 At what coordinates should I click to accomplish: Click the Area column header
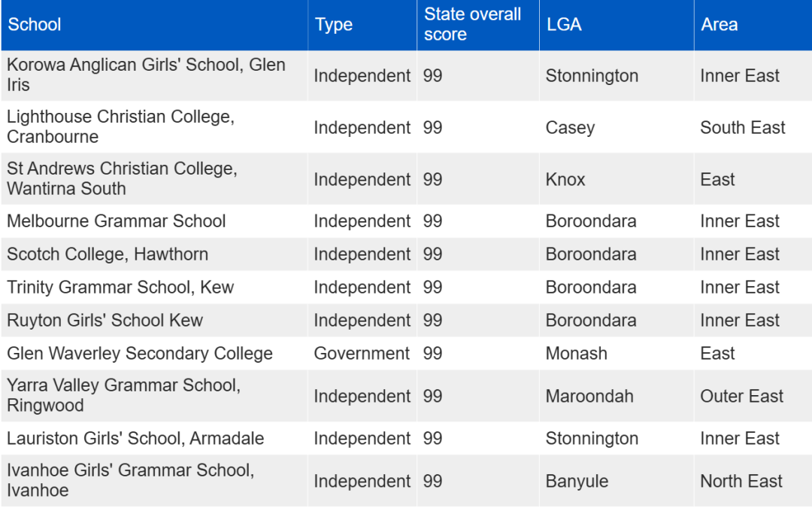[753, 25]
